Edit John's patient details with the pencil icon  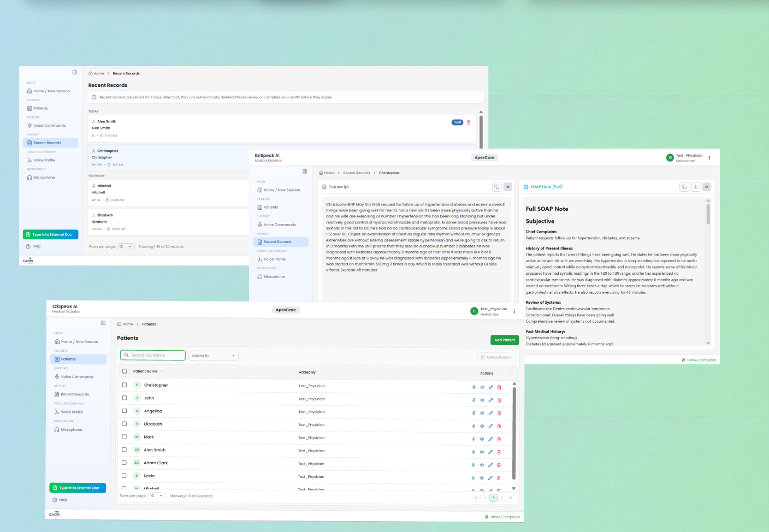[x=490, y=400]
